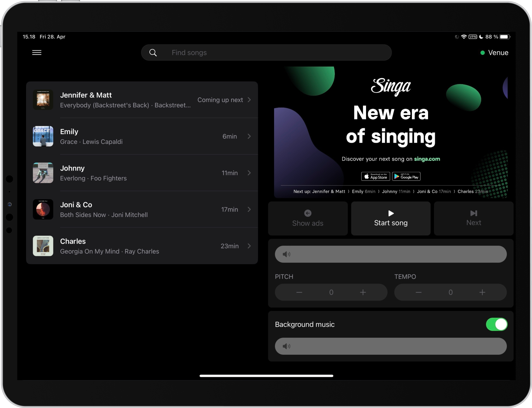Click the Start song play button
This screenshot has width=532, height=408.
(391, 219)
